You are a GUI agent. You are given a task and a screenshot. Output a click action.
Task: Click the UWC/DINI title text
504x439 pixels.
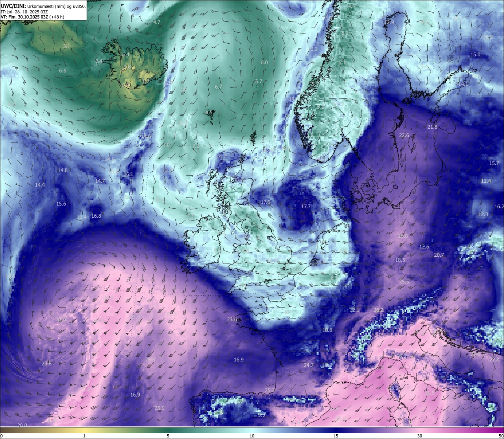coord(13,6)
